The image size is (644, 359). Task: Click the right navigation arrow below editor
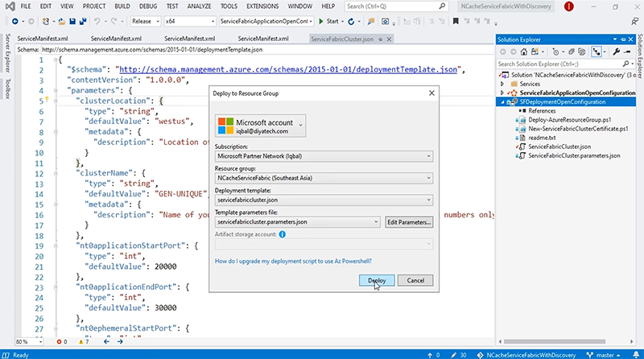[120, 342]
